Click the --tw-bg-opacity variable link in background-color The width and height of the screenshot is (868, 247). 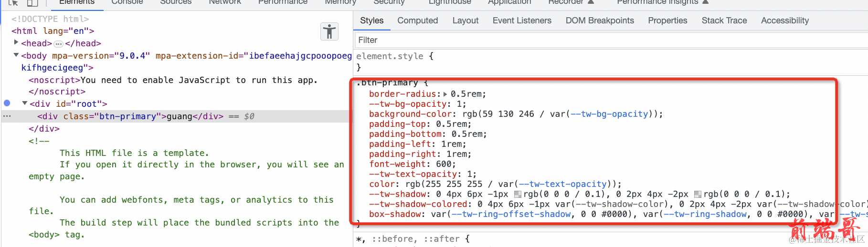coord(609,114)
